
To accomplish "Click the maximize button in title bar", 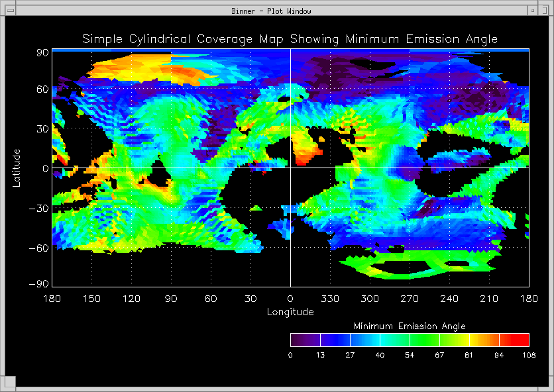I will pyautogui.click(x=544, y=11).
